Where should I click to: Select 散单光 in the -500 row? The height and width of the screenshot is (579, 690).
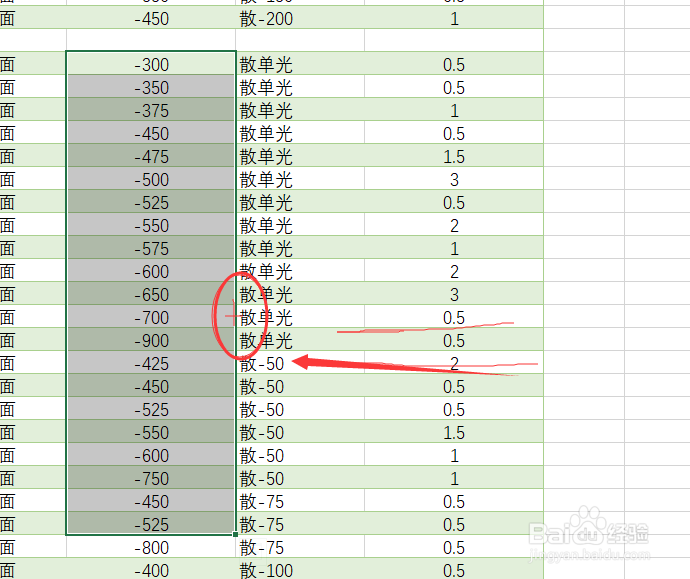300,179
